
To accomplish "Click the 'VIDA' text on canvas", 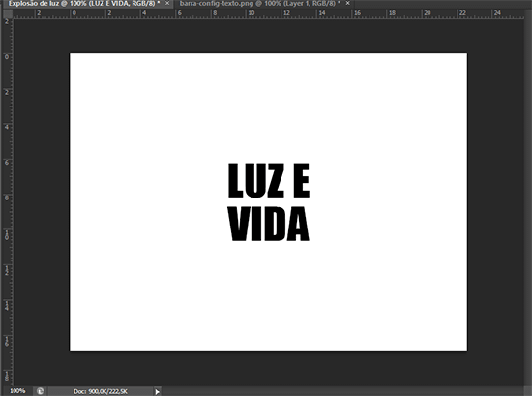I will tap(268, 224).
